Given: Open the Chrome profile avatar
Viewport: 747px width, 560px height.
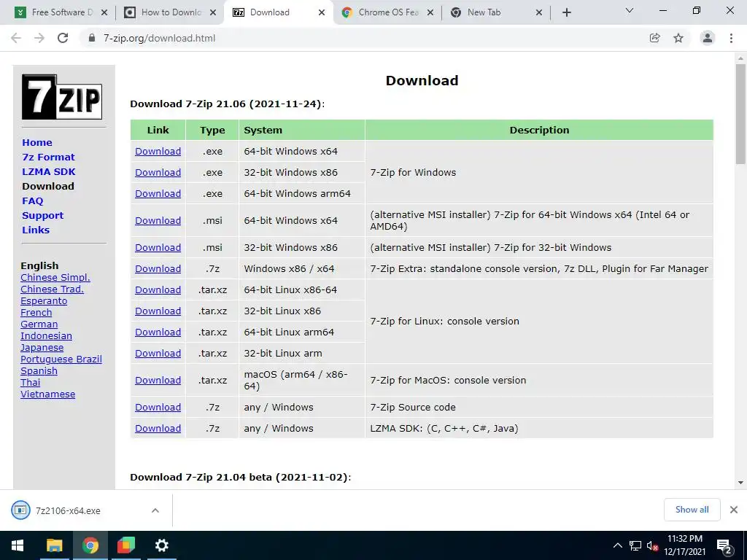Looking at the screenshot, I should pyautogui.click(x=708, y=38).
